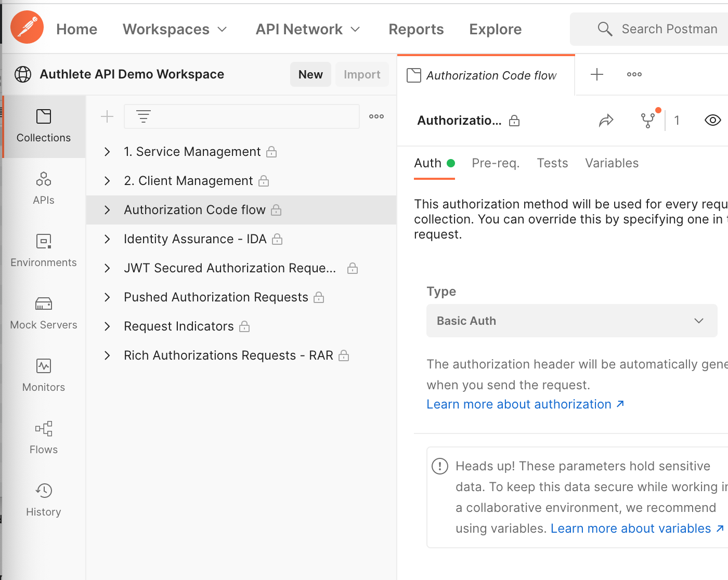Switch to the Auth tab
728x580 pixels.
pyautogui.click(x=435, y=163)
